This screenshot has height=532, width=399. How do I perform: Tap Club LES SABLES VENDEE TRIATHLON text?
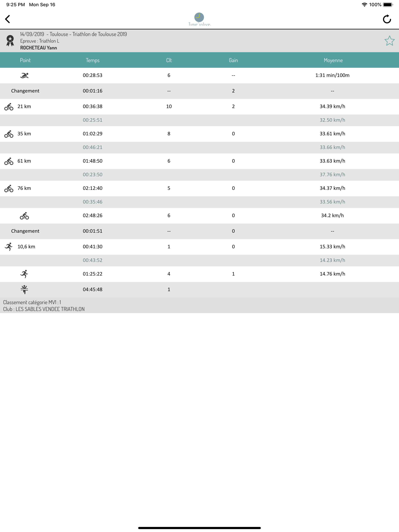tap(44, 309)
